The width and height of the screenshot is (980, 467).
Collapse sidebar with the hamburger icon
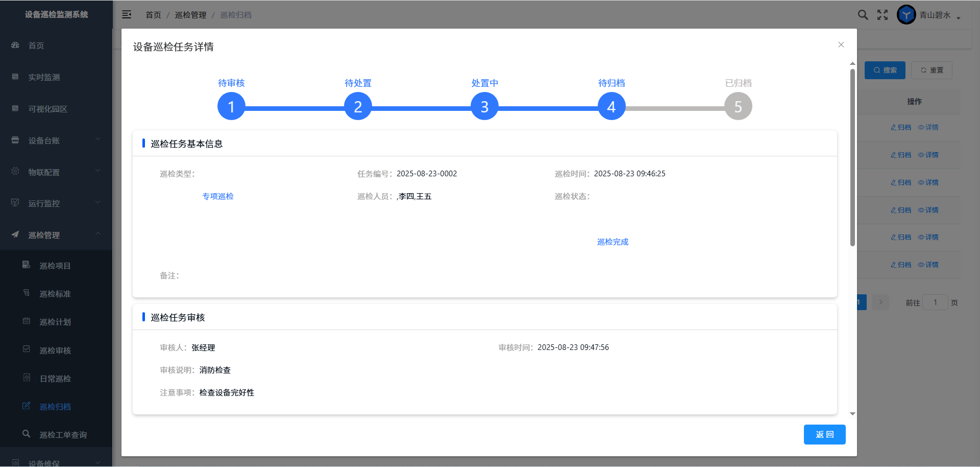click(127, 15)
